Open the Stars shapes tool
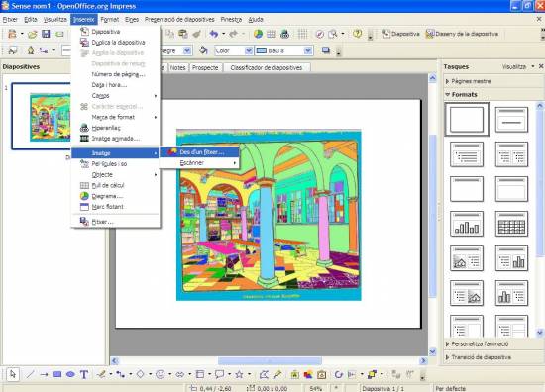Screen dimensions: 545x392 239,374
